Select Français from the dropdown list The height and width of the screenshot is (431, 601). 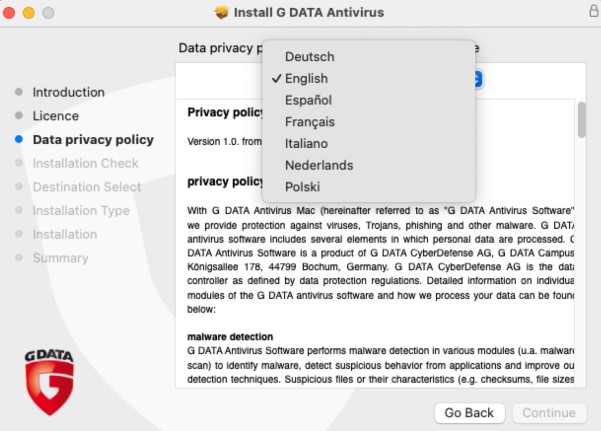pyautogui.click(x=310, y=122)
